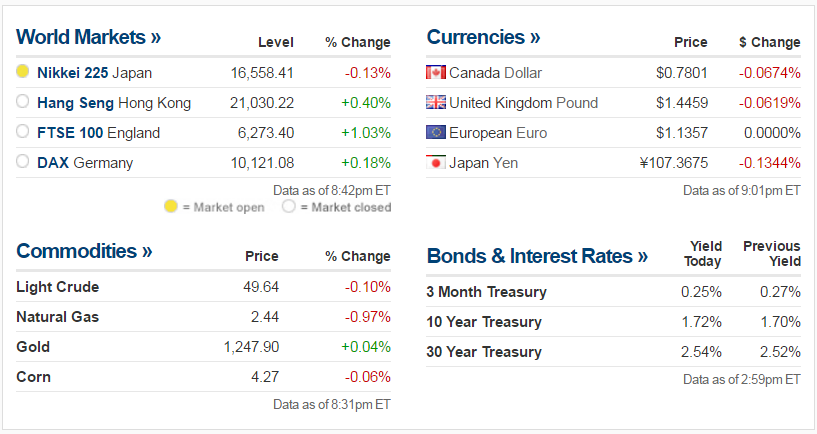Click the Nikkei 225 market open indicator
The height and width of the screenshot is (434, 817).
coord(23,72)
